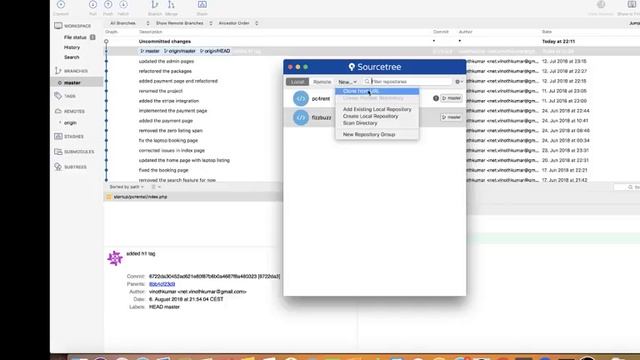Select History in the sidebar
Viewport: 640px width, 360px height.
(72, 47)
